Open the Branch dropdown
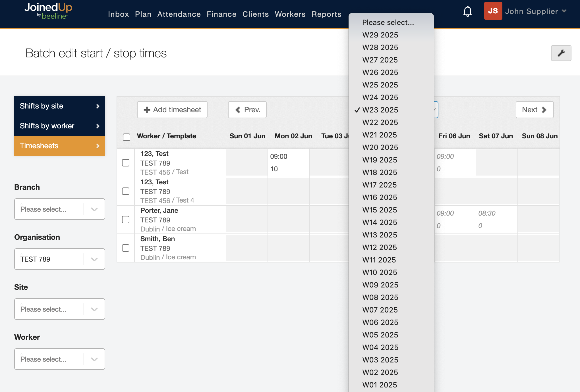Image resolution: width=580 pixels, height=392 pixels. (x=60, y=209)
